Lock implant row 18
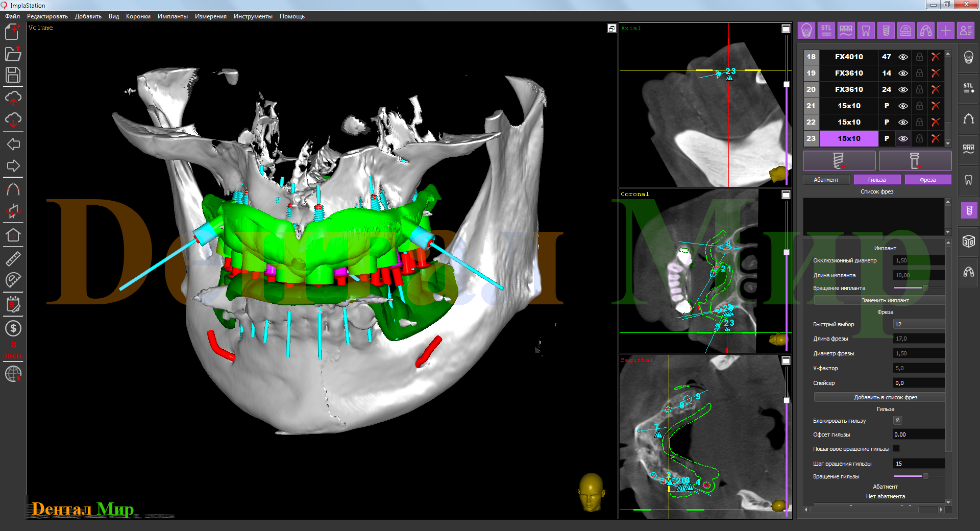The width and height of the screenshot is (980, 531). [x=919, y=57]
